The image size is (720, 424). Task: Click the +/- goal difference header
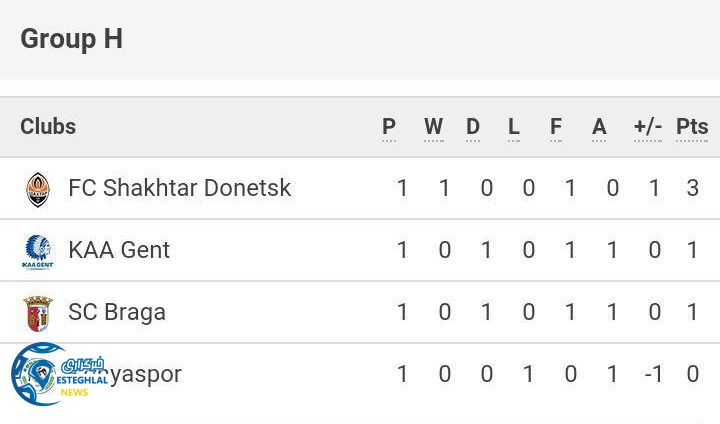click(648, 127)
